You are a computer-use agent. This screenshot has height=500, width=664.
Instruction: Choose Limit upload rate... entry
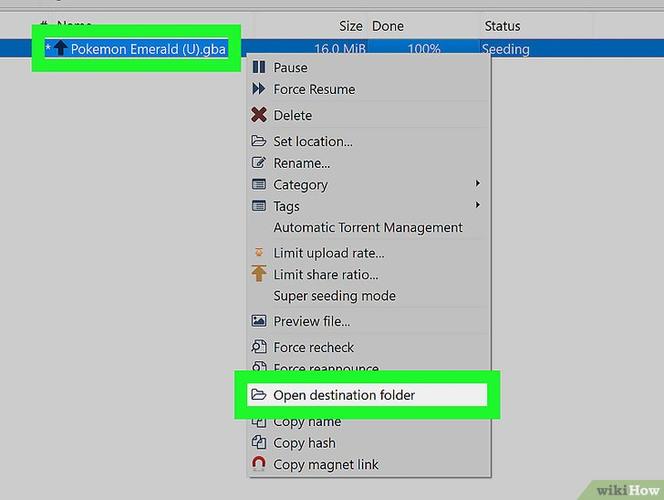click(368, 253)
